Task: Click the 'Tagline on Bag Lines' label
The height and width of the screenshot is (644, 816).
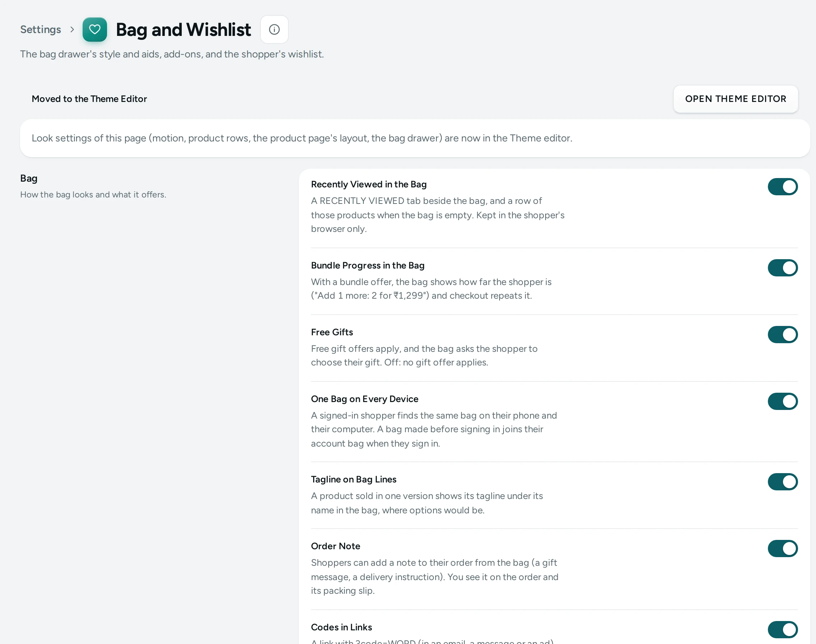Action: [x=354, y=479]
